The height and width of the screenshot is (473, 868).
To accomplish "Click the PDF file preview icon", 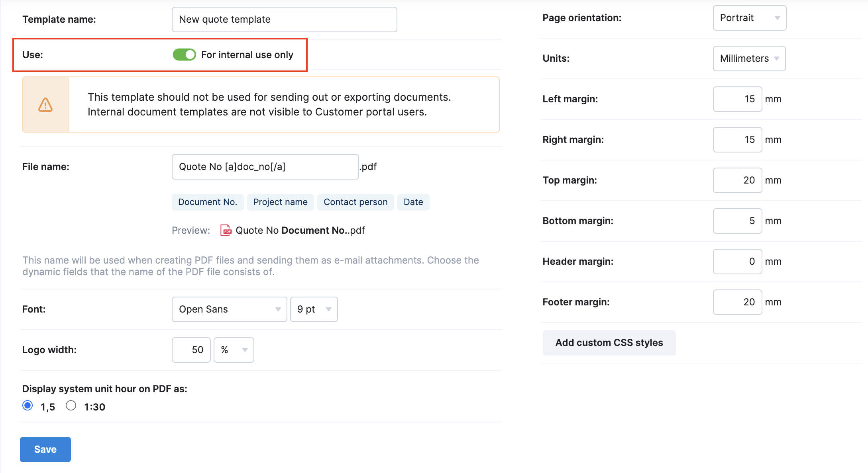I will (226, 230).
